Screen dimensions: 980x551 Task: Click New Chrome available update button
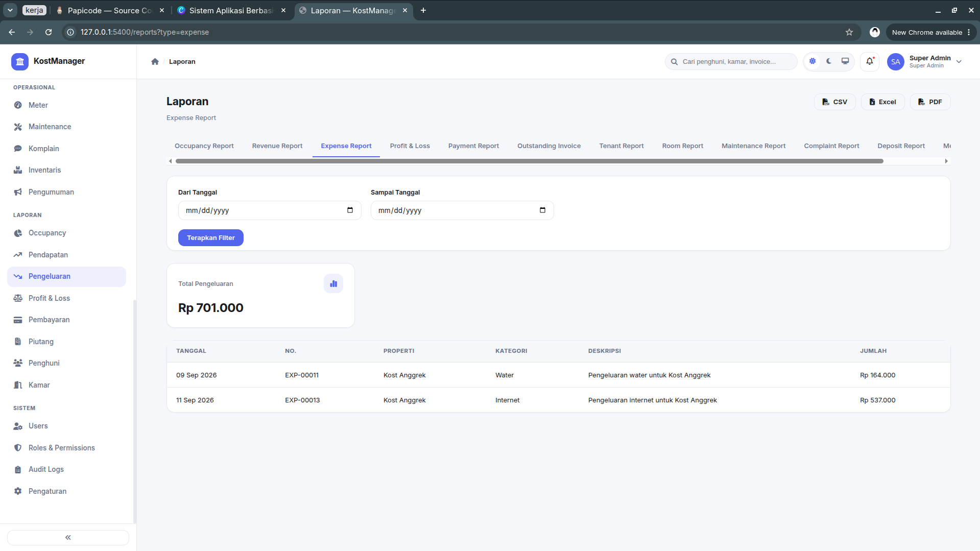coord(931,32)
